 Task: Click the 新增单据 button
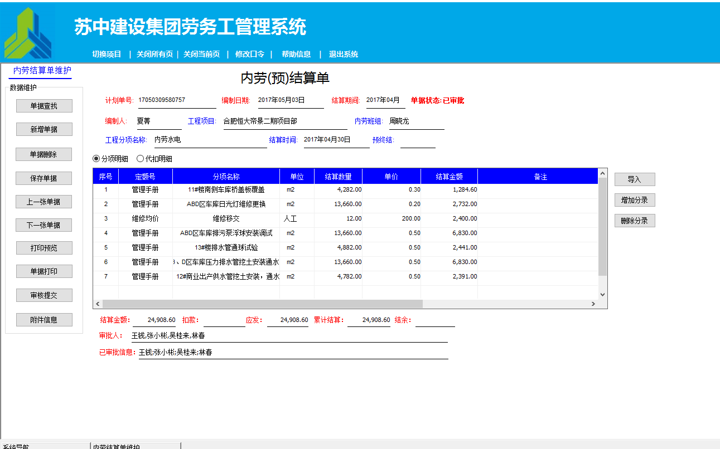(x=44, y=129)
